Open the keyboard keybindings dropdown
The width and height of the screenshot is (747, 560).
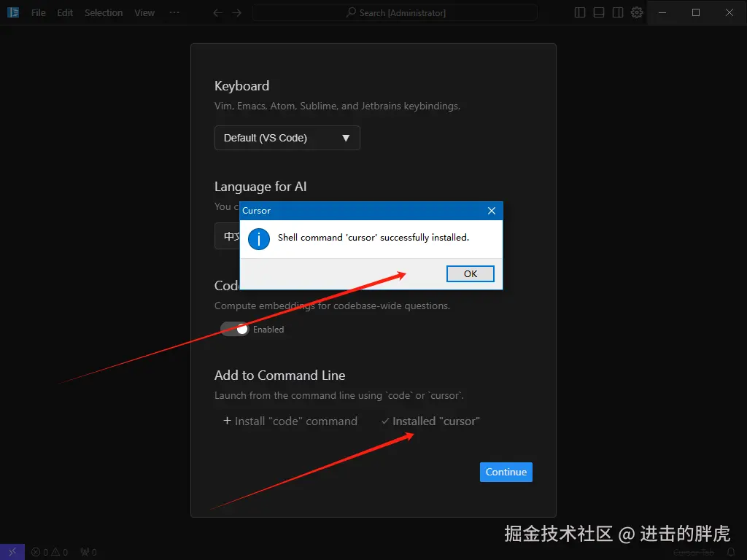click(287, 138)
